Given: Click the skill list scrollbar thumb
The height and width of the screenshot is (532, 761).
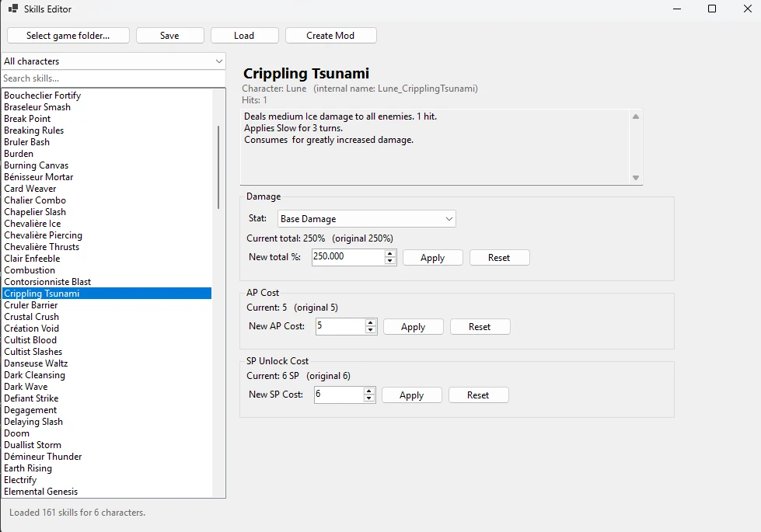Looking at the screenshot, I should pos(218,167).
